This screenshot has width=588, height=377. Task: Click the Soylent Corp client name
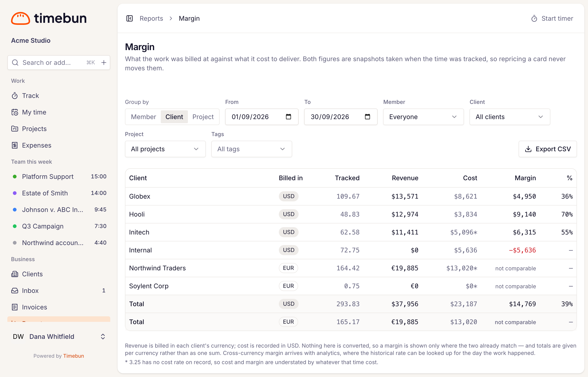pos(149,286)
